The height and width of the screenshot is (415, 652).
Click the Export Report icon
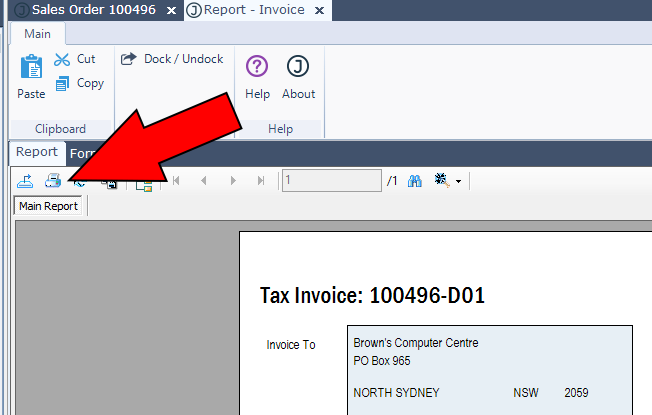[26, 181]
